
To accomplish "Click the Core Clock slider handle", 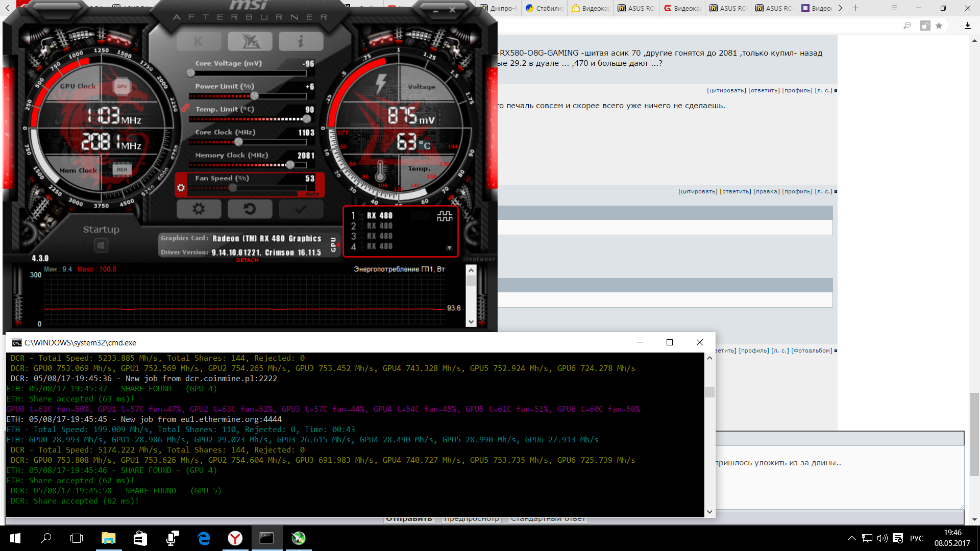I will pyautogui.click(x=238, y=142).
